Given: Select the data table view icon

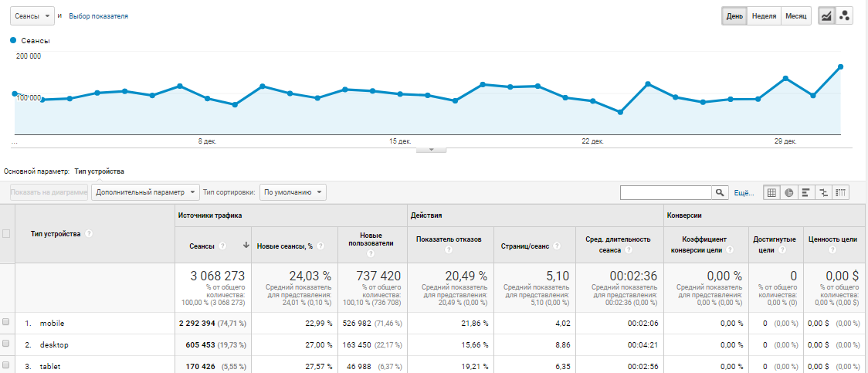Looking at the screenshot, I should 771,192.
